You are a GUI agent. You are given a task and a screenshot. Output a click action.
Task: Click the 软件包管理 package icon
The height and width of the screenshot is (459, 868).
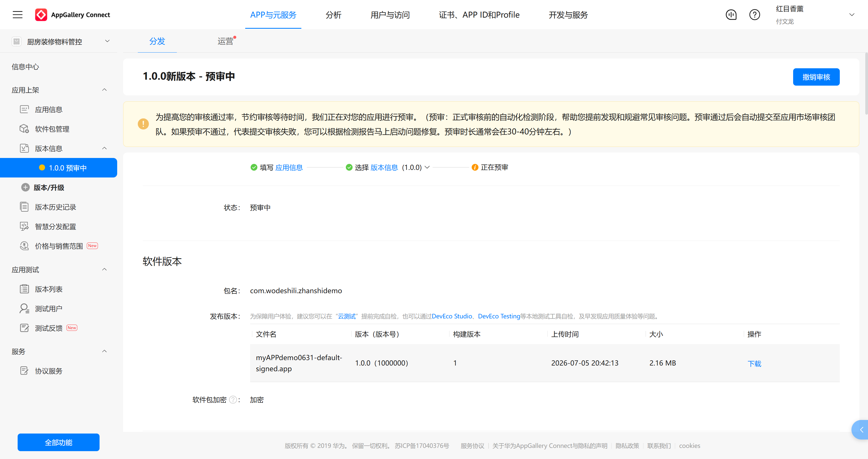(x=24, y=129)
